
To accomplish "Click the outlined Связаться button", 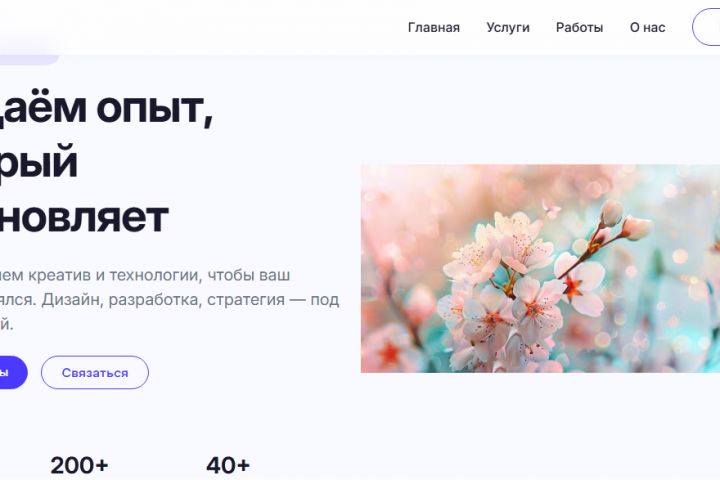I will [x=95, y=373].
